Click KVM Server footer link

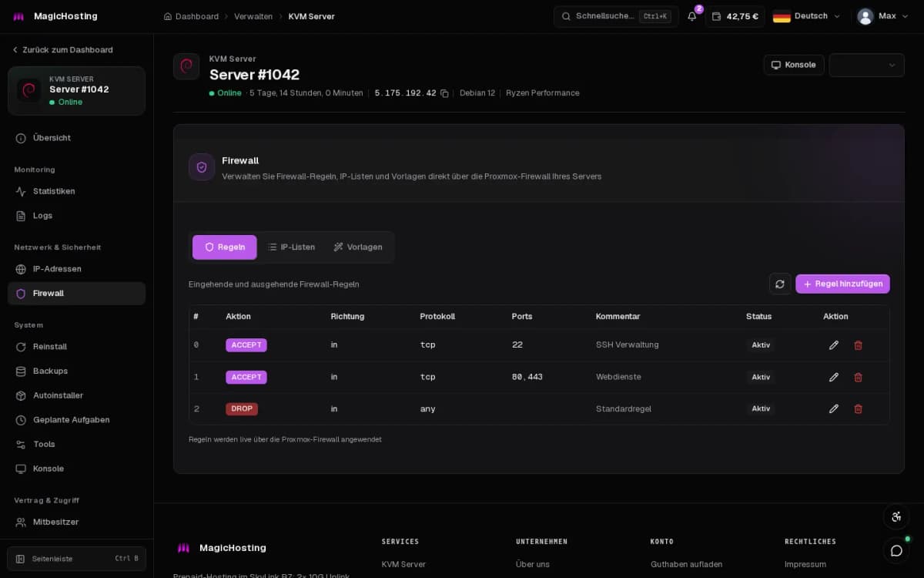[403, 564]
